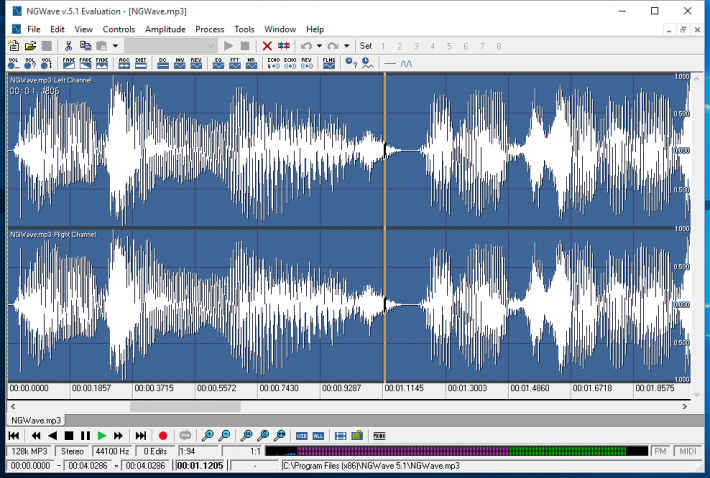Apply the AGC effect icon
Screen dimensions: 710x478
[x=124, y=63]
